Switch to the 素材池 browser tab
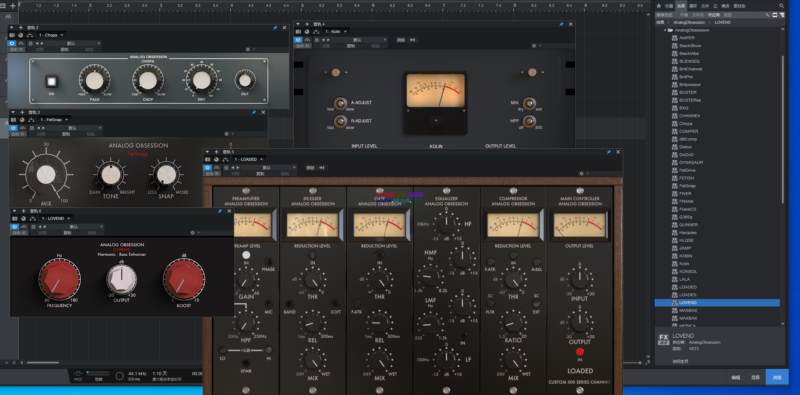 739,6
